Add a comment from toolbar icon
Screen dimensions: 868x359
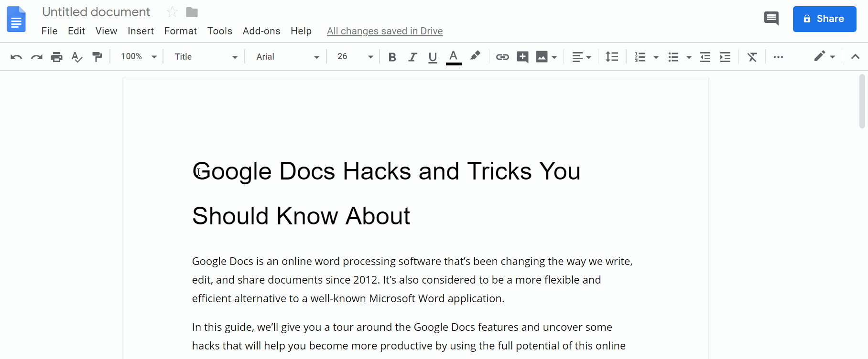522,57
